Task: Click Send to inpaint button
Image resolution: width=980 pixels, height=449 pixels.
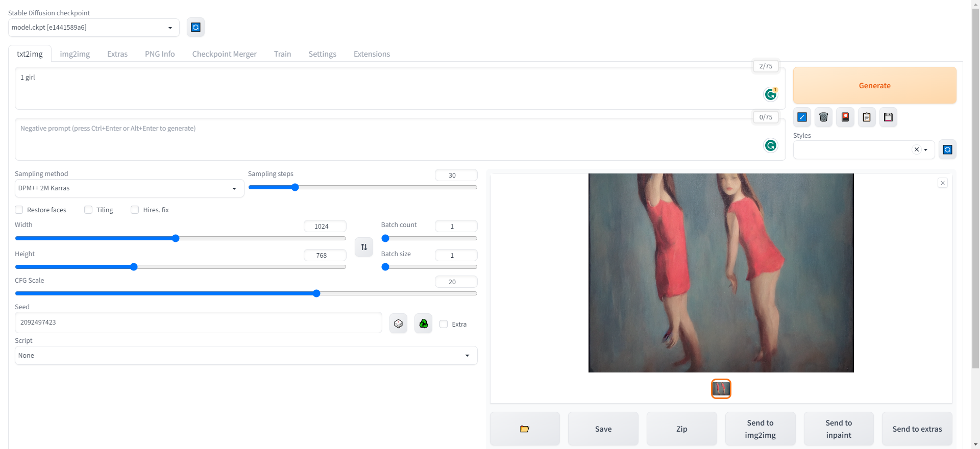Action: click(x=839, y=429)
